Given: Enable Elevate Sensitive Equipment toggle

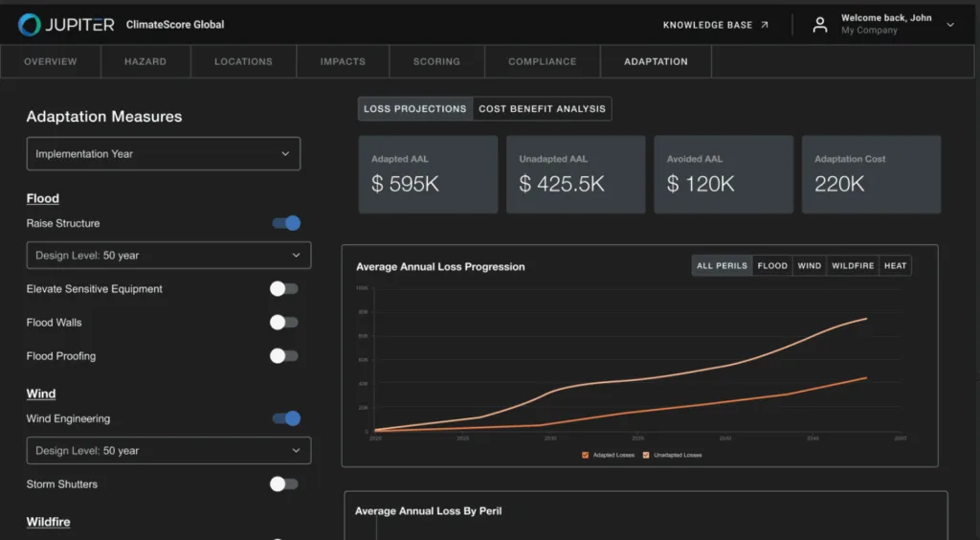Looking at the screenshot, I should [x=283, y=289].
